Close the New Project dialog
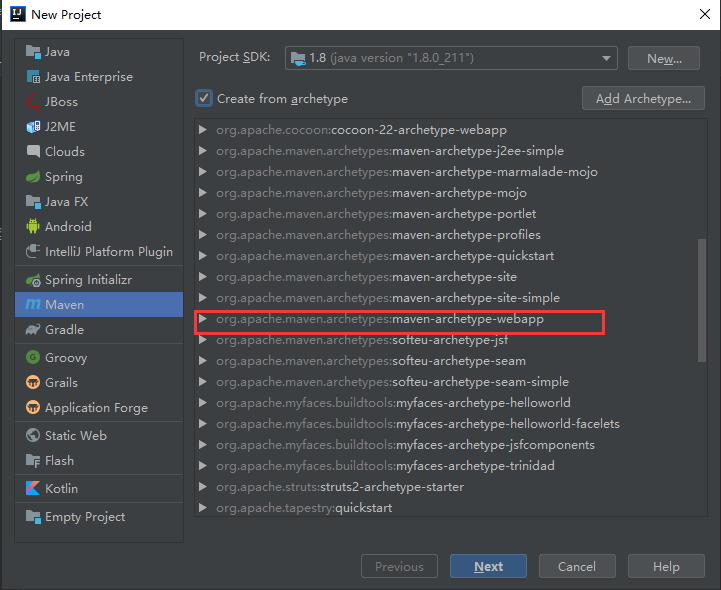Screen dimensions: 721x590 704,14
